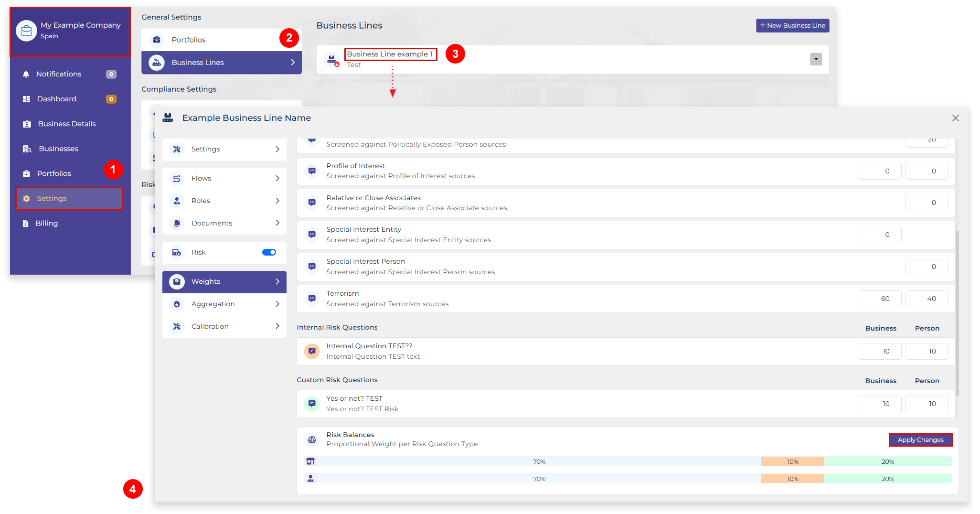Click the My Example Company logo icon
980x514 pixels.
[26, 31]
